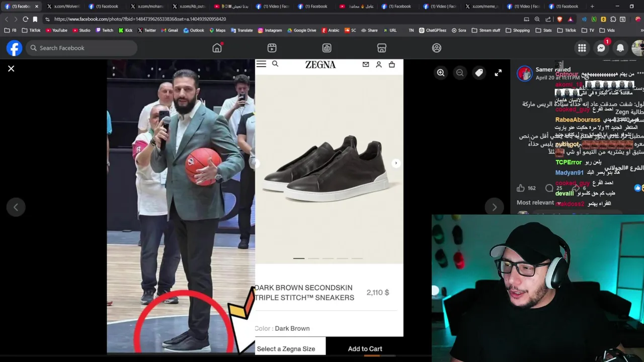Open the Outlook bookmark
Screen dimensions: 644x362
coord(194,30)
